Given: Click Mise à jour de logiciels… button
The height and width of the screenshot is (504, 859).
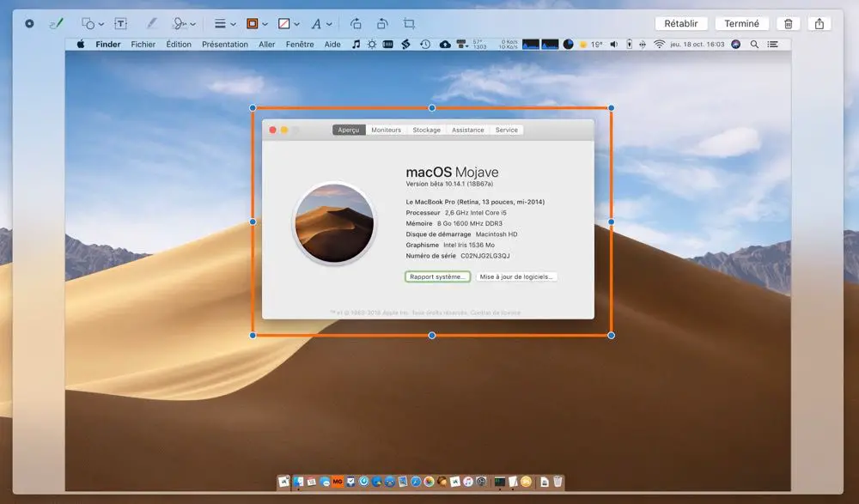Looking at the screenshot, I should (516, 276).
